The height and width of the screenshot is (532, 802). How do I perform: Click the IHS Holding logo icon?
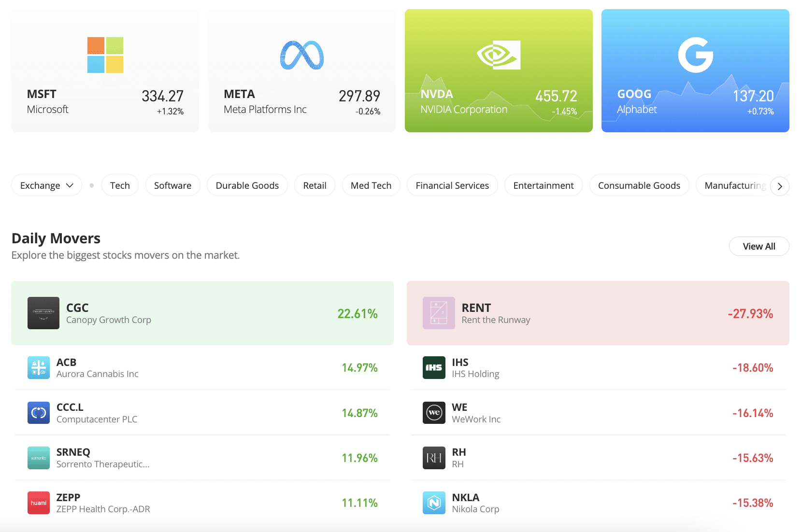434,367
